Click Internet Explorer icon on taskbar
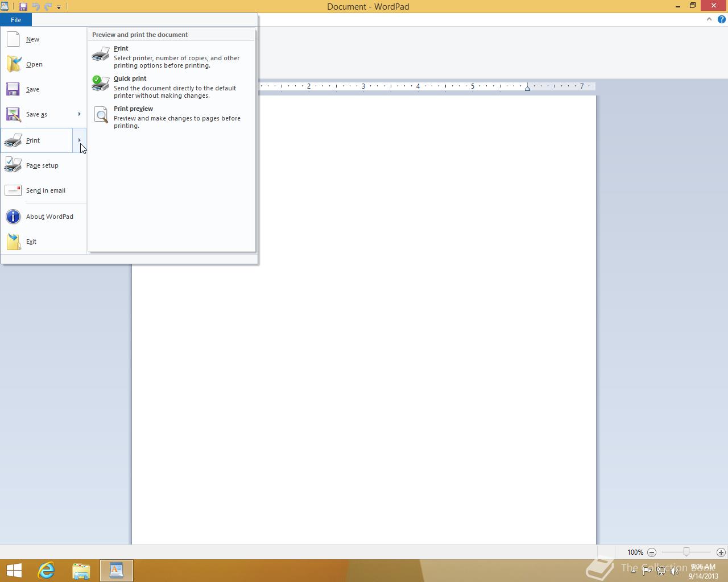The image size is (728, 582). (x=46, y=570)
